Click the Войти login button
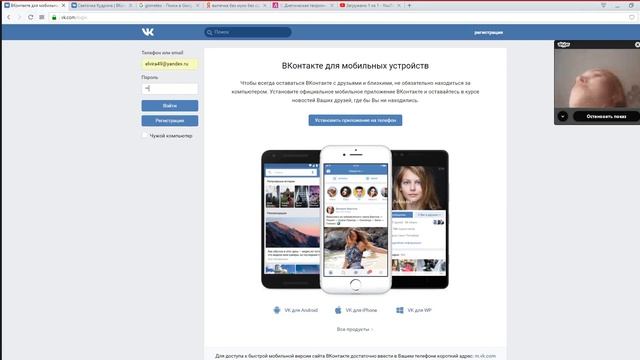 pos(169,106)
